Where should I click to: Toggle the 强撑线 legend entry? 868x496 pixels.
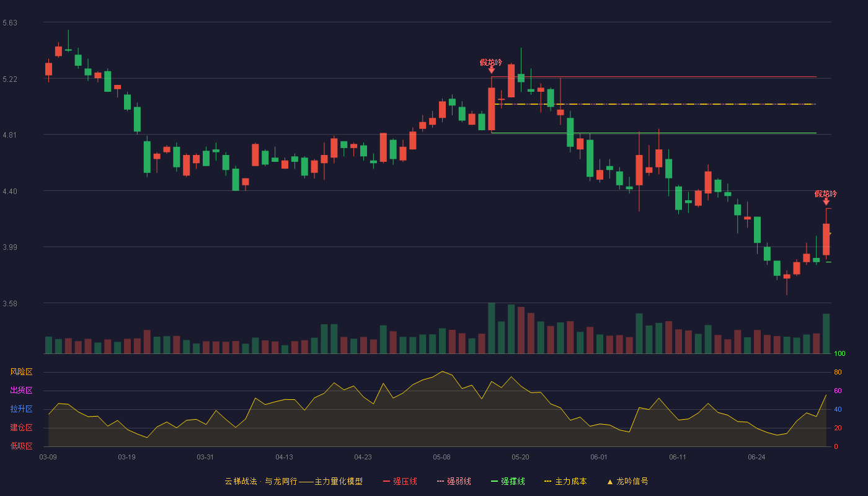508,481
